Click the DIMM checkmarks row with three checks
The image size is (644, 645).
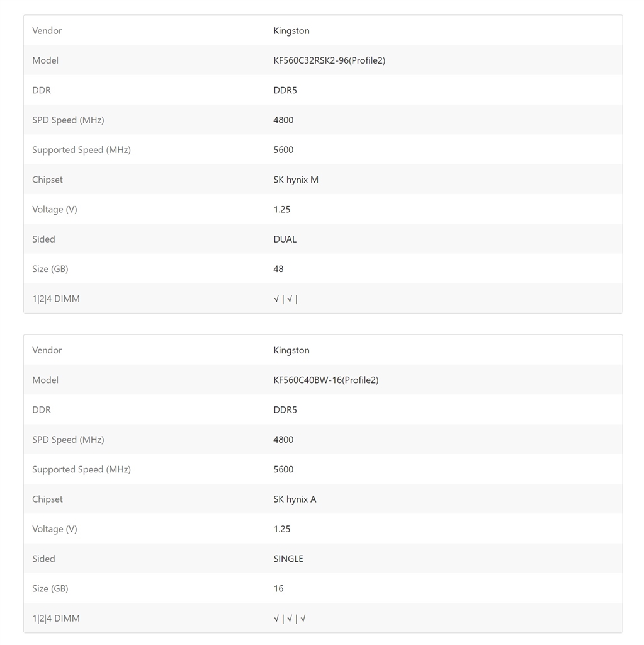pyautogui.click(x=290, y=619)
